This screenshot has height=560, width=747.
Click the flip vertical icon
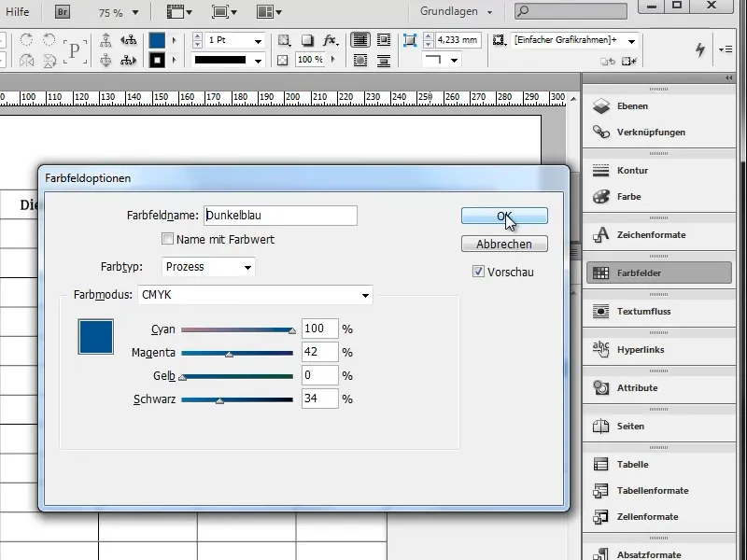point(49,61)
